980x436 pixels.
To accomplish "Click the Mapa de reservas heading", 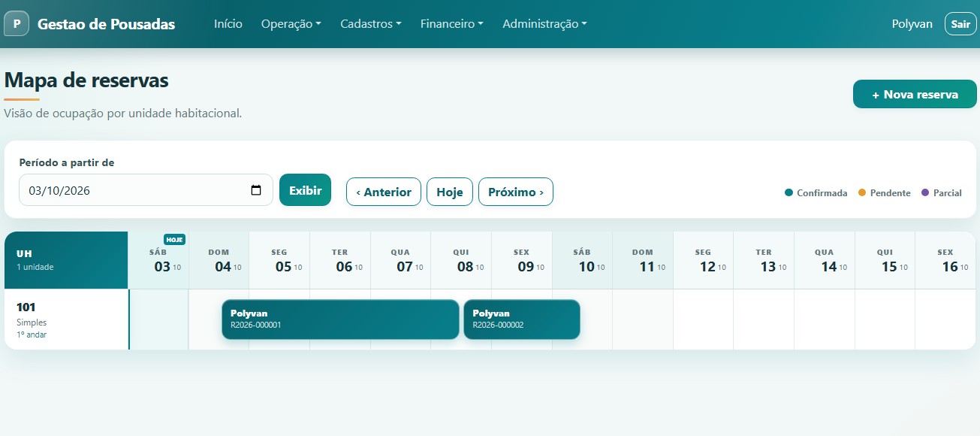I will (x=86, y=80).
